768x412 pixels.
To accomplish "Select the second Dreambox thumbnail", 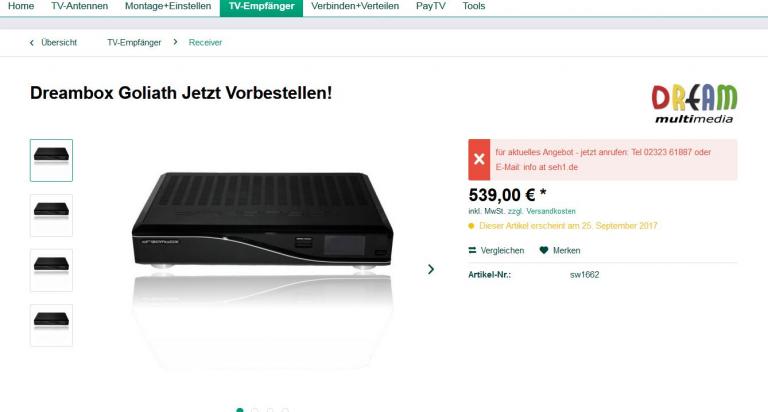I will [51, 215].
